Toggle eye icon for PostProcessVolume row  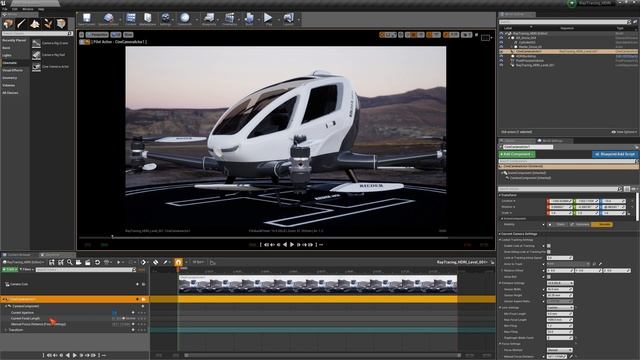(x=501, y=61)
